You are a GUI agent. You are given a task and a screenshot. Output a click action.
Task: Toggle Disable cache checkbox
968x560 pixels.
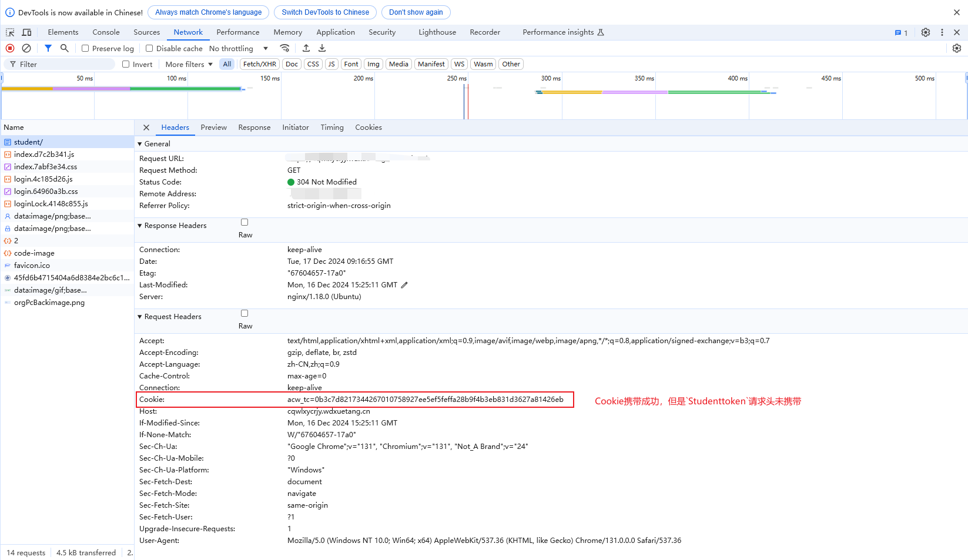click(149, 48)
